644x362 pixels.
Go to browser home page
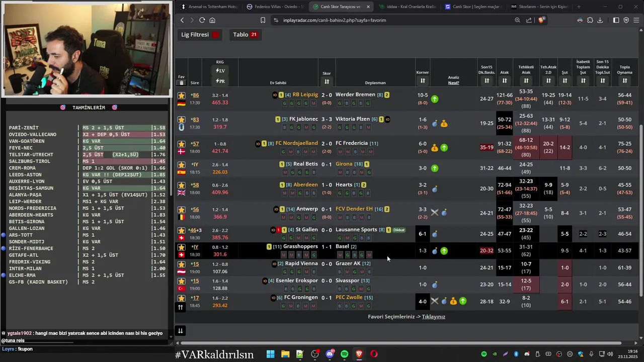[x=212, y=20]
